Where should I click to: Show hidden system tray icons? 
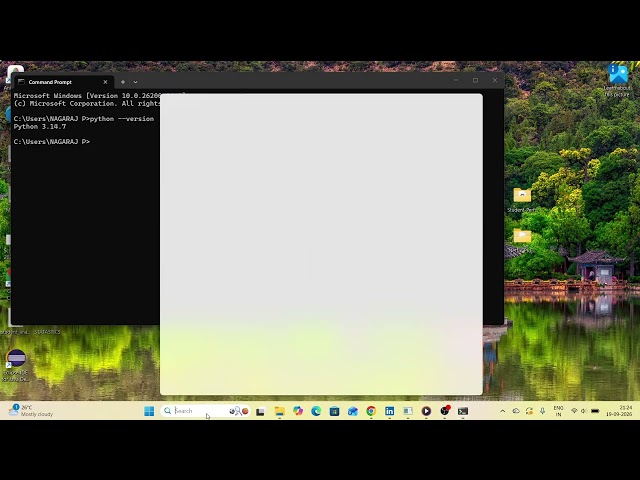(503, 411)
